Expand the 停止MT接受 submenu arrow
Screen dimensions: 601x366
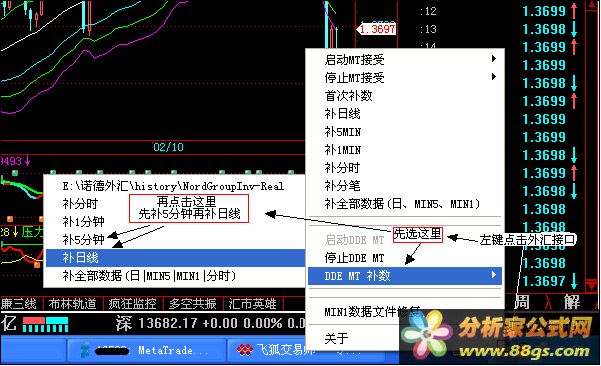[494, 77]
